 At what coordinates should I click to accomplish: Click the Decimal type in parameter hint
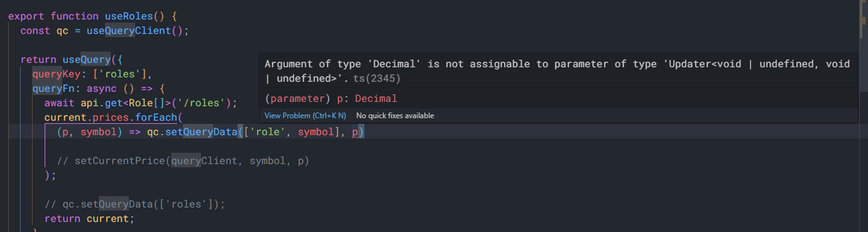coord(376,99)
